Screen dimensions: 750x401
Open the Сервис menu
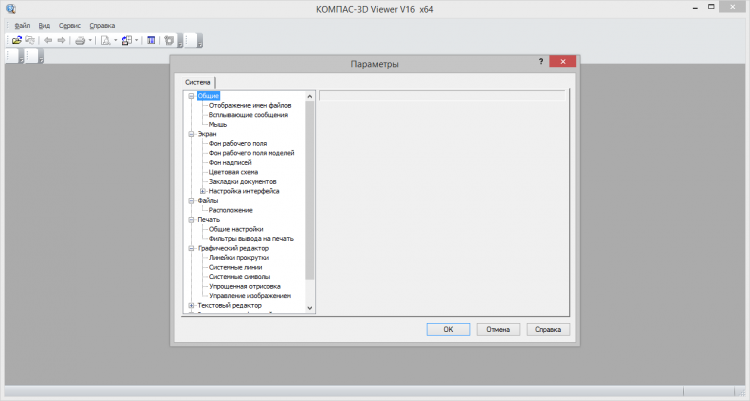[70, 26]
